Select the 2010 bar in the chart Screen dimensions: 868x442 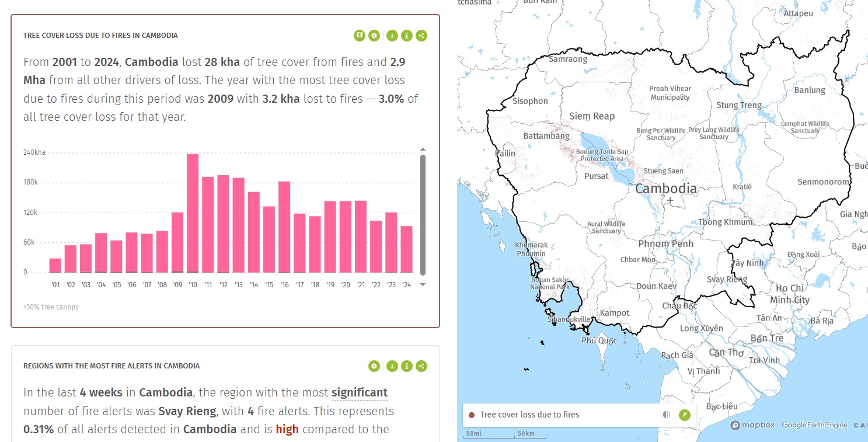(193, 213)
